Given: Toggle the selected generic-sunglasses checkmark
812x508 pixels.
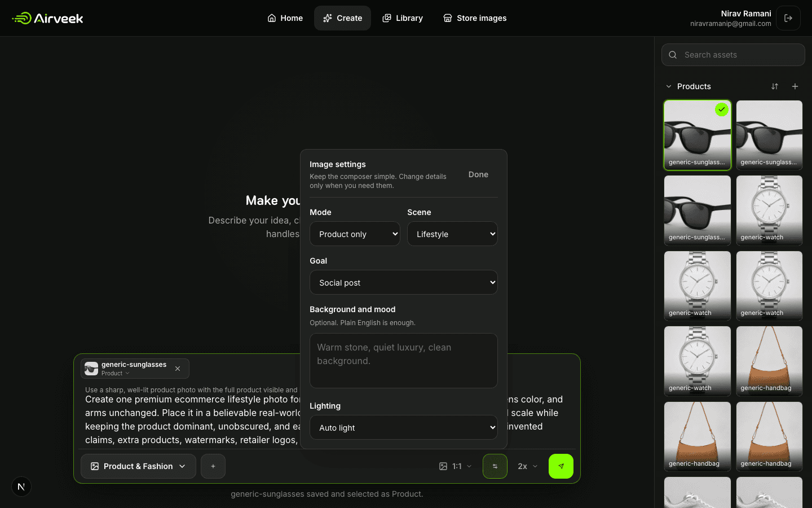Looking at the screenshot, I should coord(721,110).
